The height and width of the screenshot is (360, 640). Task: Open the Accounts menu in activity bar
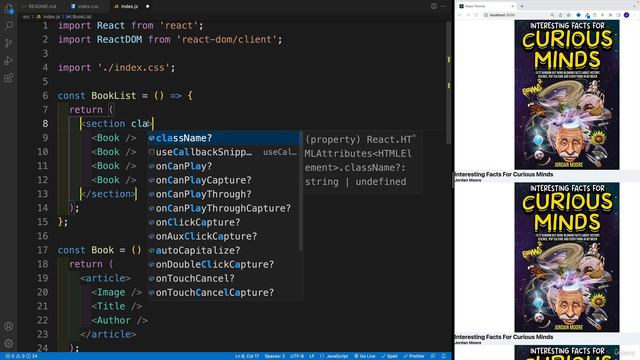point(9,326)
